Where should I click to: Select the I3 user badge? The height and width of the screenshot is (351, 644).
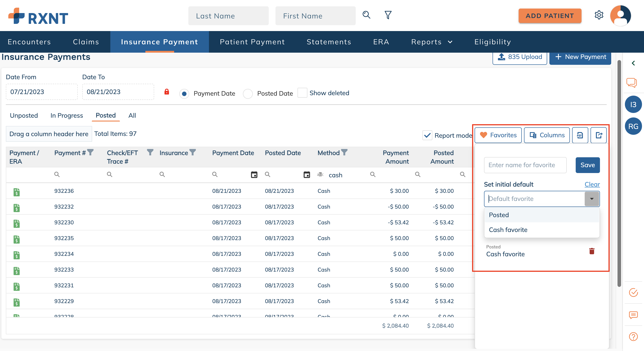(x=633, y=104)
